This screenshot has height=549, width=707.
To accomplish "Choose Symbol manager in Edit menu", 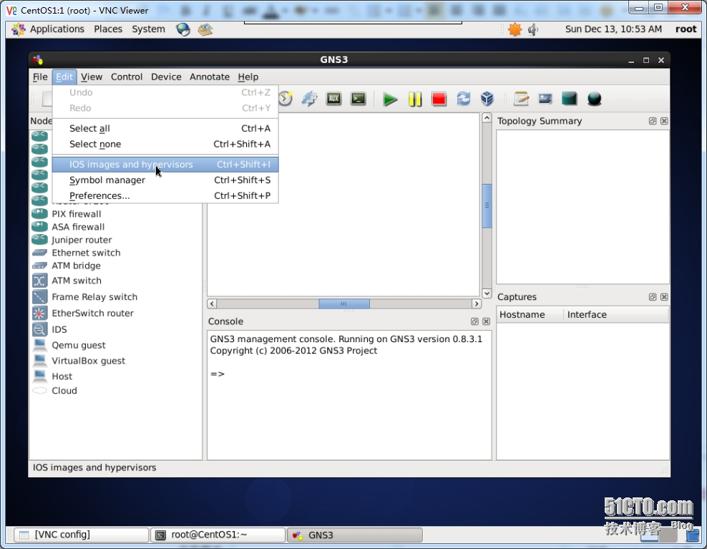I will point(107,180).
